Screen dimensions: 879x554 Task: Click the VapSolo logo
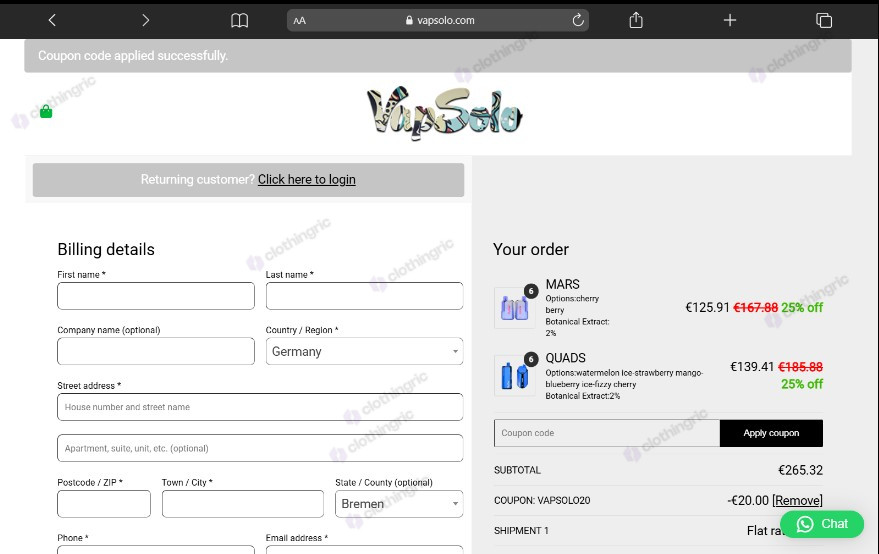click(444, 113)
